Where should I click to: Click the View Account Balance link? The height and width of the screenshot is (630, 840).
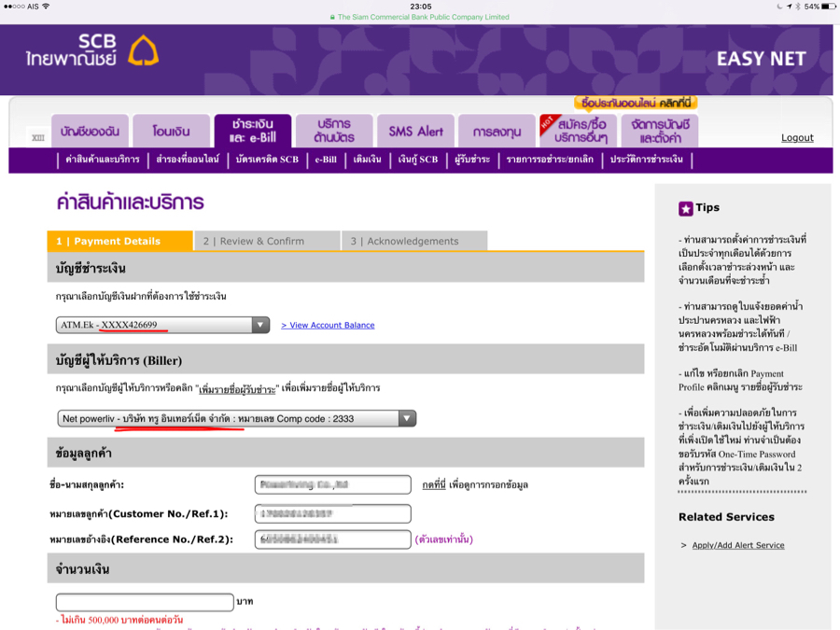328,325
